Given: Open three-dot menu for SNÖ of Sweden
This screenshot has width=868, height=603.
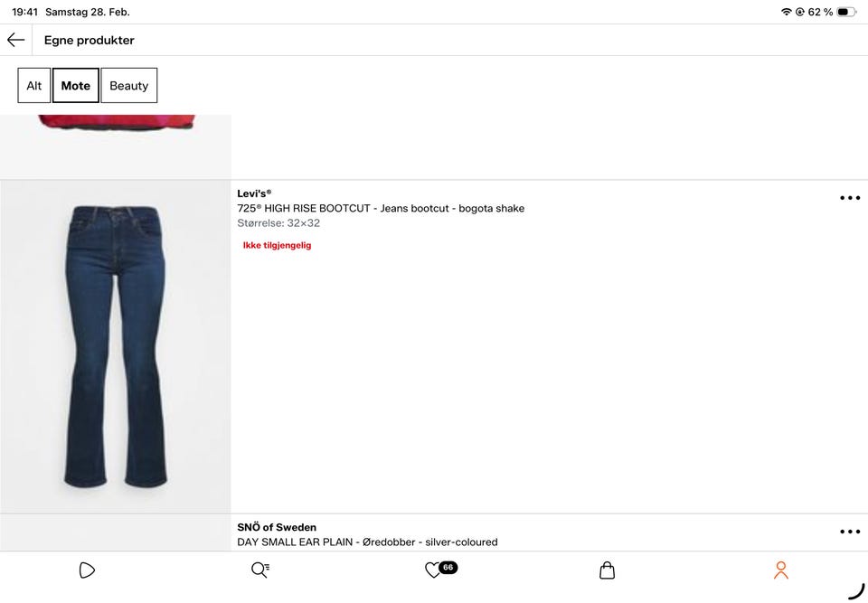Looking at the screenshot, I should tap(850, 532).
